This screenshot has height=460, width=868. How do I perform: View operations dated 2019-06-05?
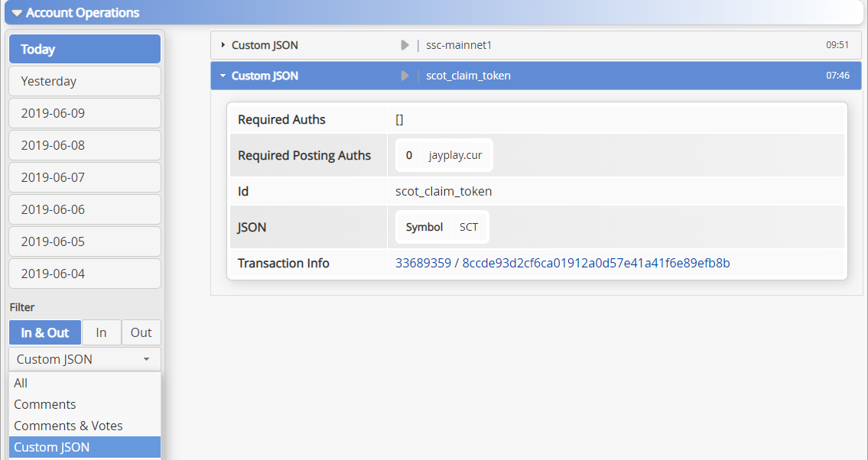pos(85,241)
